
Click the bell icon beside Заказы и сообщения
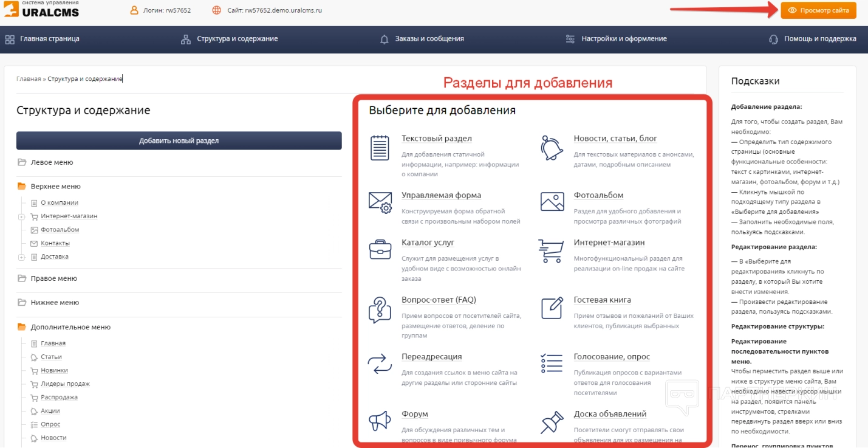(384, 39)
